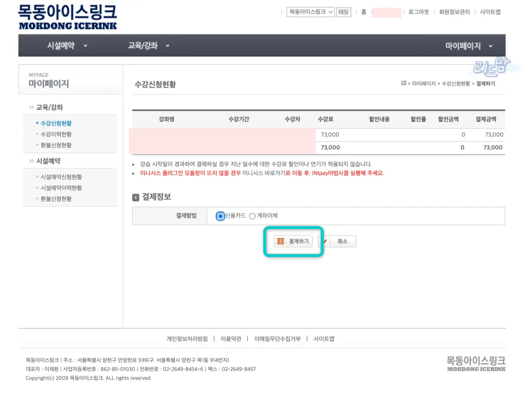
Task: Click 수강신청현황 in the breadcrumb
Action: click(456, 84)
